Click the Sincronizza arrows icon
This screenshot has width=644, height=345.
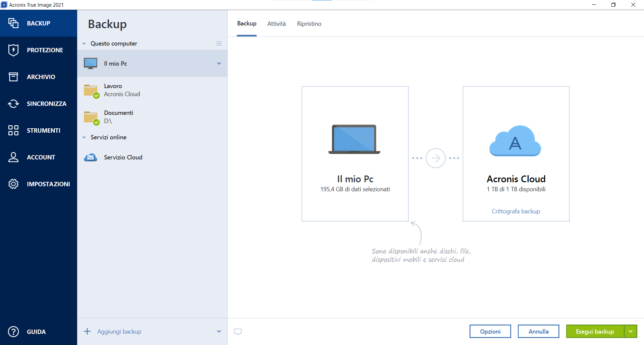(x=13, y=103)
